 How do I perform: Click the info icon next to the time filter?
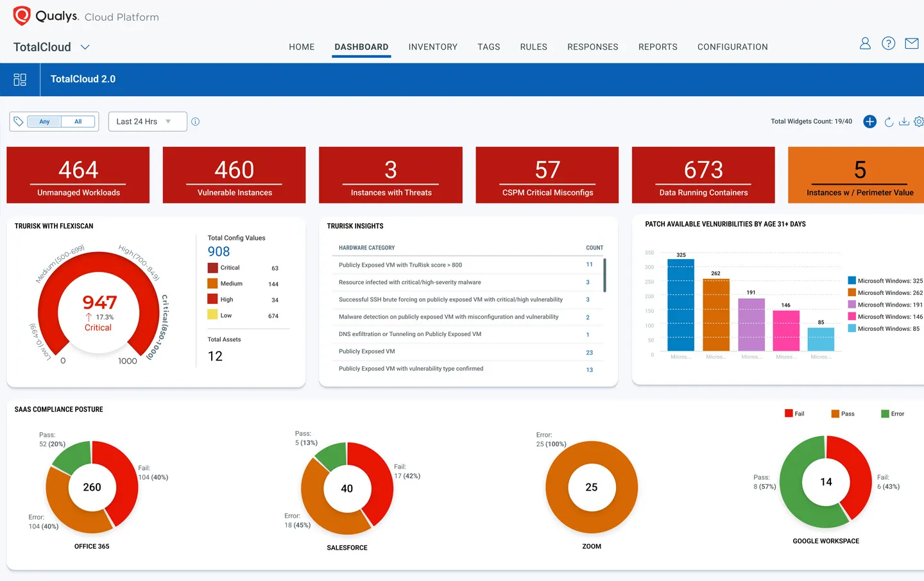[x=195, y=121]
